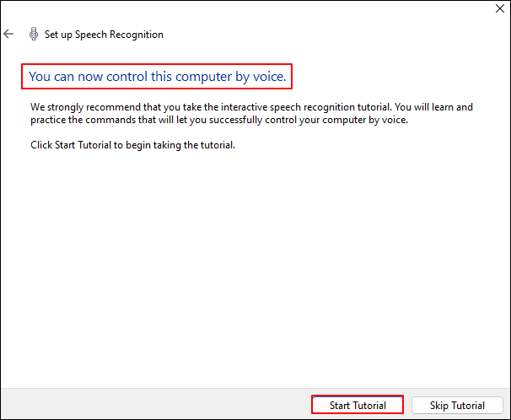
Task: Click the 'Click Start Tutorial to begin' instruction line
Action: coord(132,145)
